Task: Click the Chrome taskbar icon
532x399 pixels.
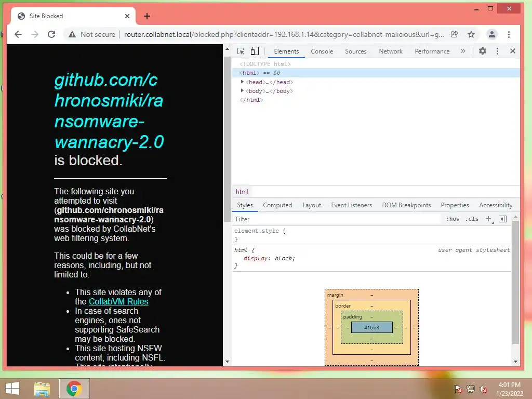Action: (x=74, y=389)
